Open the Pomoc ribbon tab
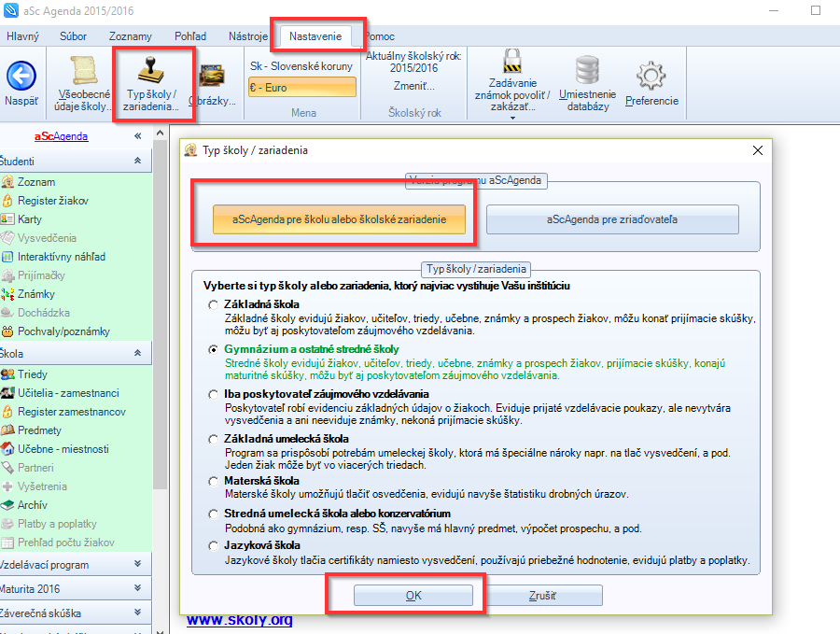This screenshot has height=634, width=840. 380,35
